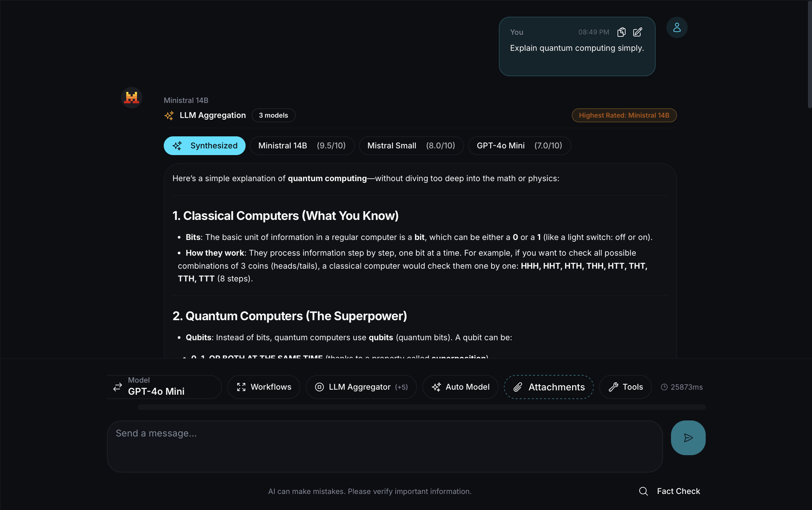
Task: Toggle the LLM Aggregator feature
Action: click(361, 387)
